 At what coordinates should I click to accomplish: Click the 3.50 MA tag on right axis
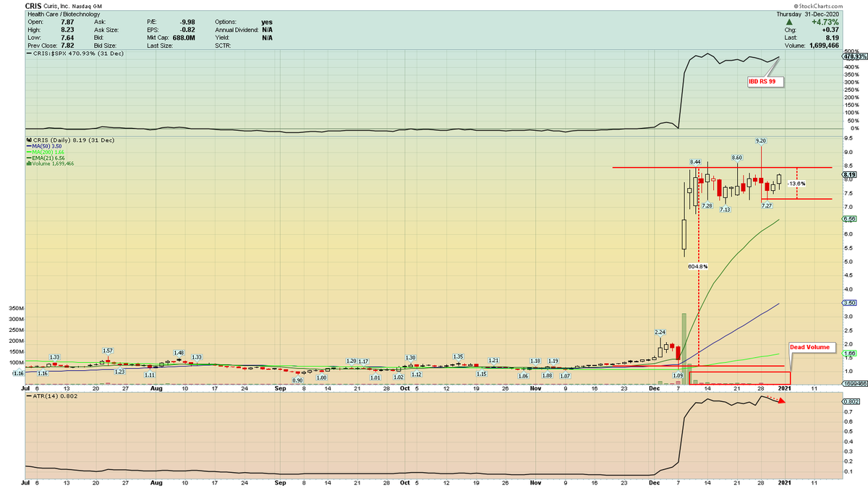click(x=850, y=303)
